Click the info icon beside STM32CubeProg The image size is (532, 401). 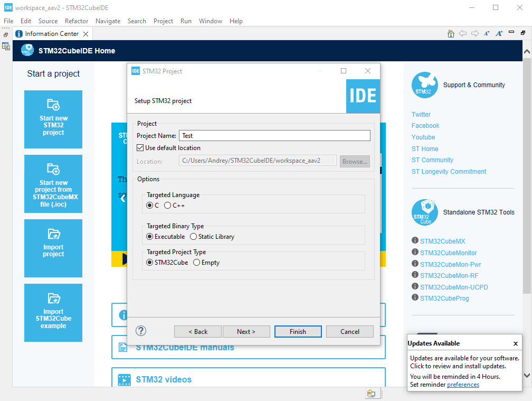pyautogui.click(x=415, y=297)
